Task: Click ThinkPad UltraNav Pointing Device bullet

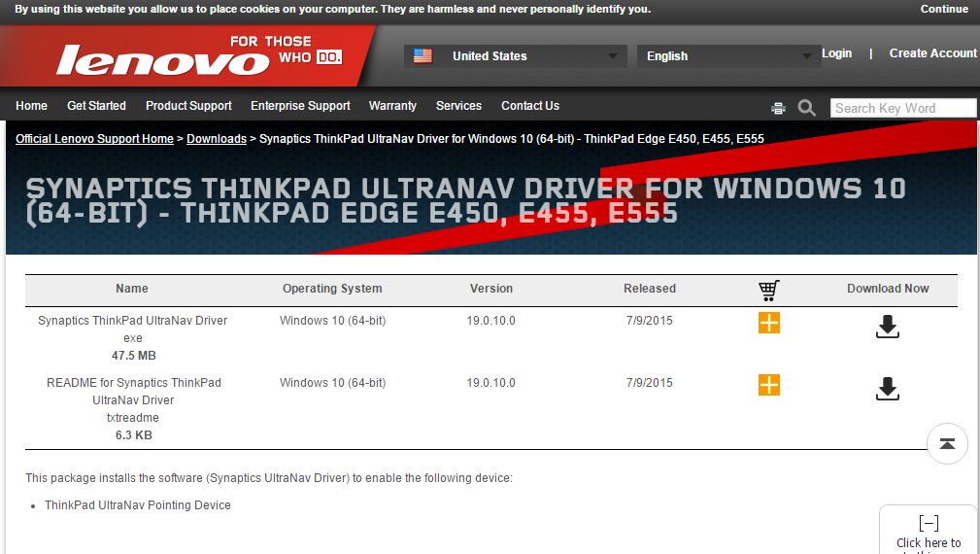Action: (x=138, y=505)
